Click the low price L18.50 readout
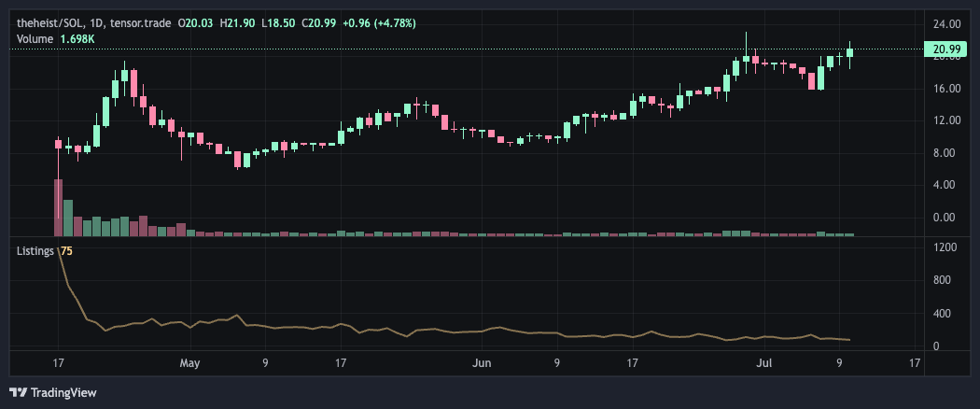Viewport: 980px width, 409px height. (x=278, y=23)
